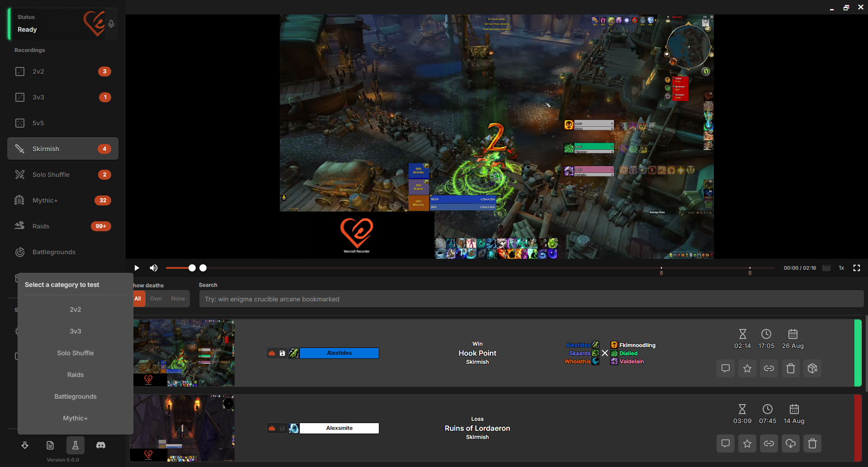The image size is (868, 467).
Task: Click the Whoisthis player name
Action: tap(577, 362)
